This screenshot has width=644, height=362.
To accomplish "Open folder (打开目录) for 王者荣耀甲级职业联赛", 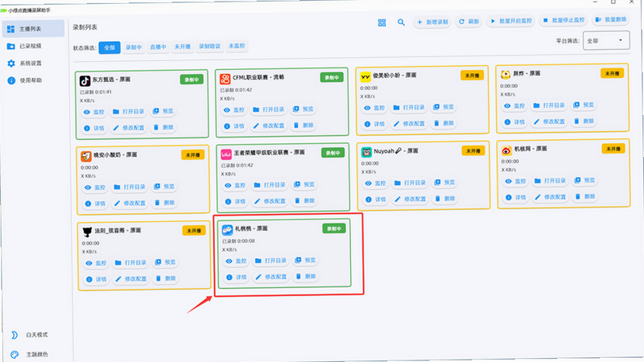I will (x=270, y=185).
